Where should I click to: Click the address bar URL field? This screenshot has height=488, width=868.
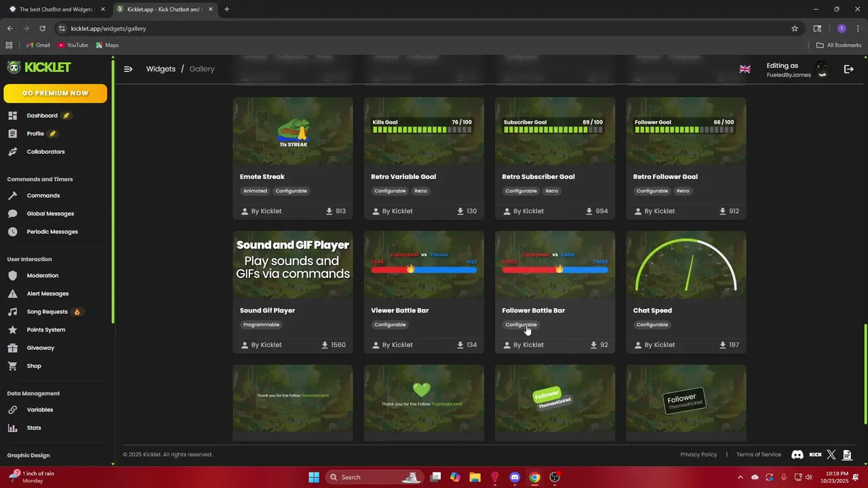tap(427, 28)
